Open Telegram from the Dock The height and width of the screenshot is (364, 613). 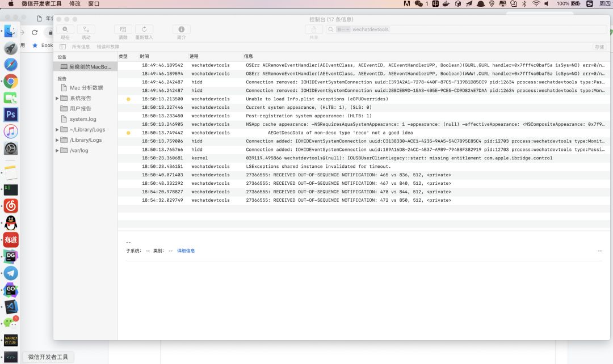pyautogui.click(x=11, y=273)
